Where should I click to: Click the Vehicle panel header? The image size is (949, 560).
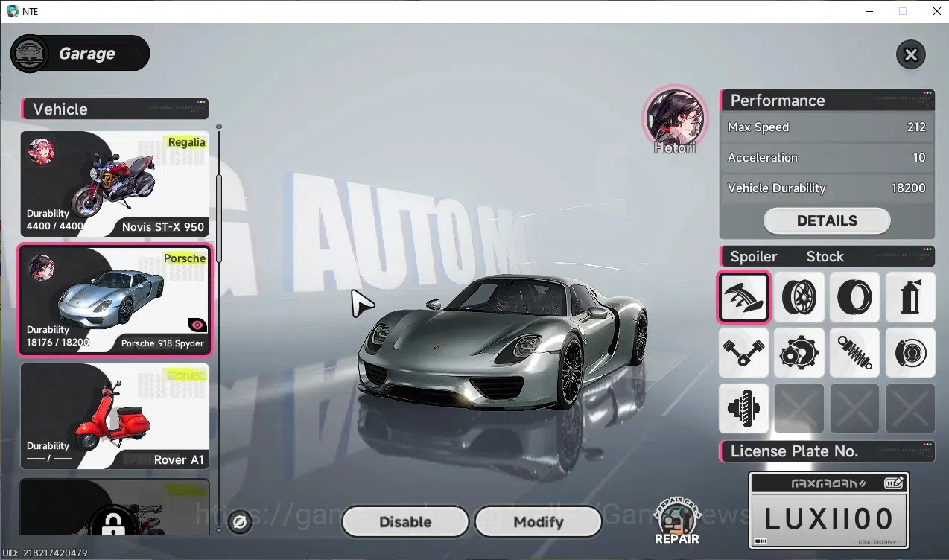[115, 109]
